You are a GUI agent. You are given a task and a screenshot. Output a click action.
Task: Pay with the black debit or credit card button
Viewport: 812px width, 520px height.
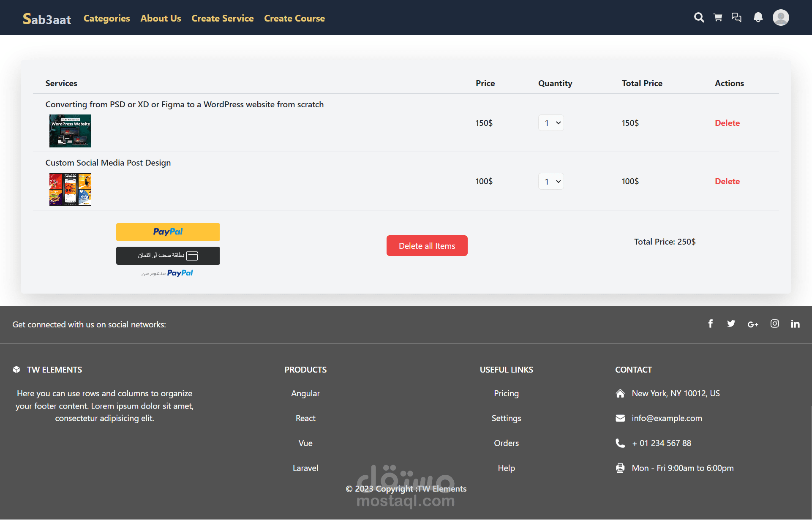point(168,256)
